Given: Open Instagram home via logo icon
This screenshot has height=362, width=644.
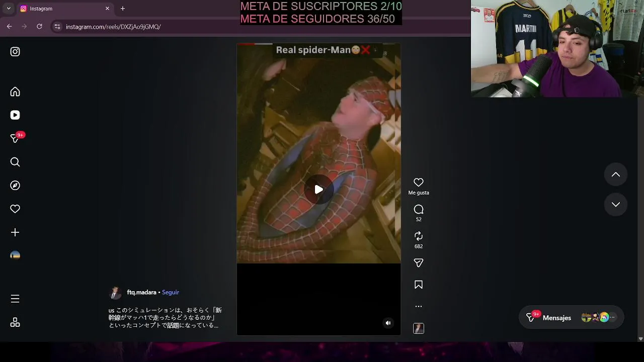Looking at the screenshot, I should click(x=15, y=51).
